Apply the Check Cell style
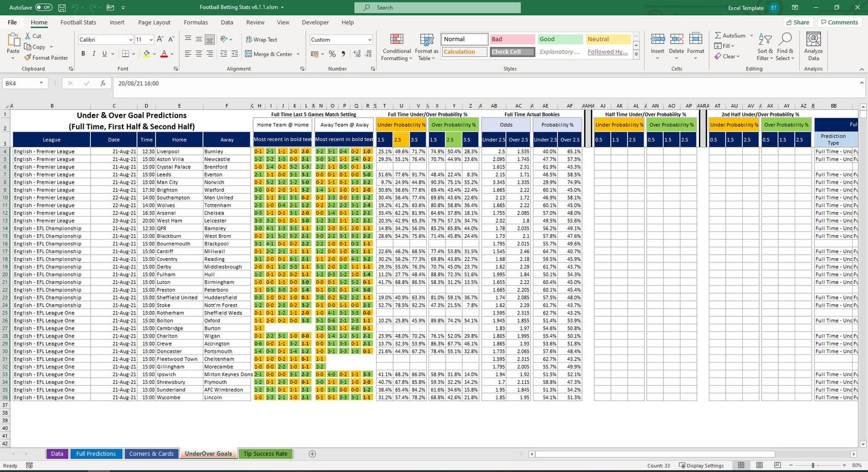 [x=512, y=52]
